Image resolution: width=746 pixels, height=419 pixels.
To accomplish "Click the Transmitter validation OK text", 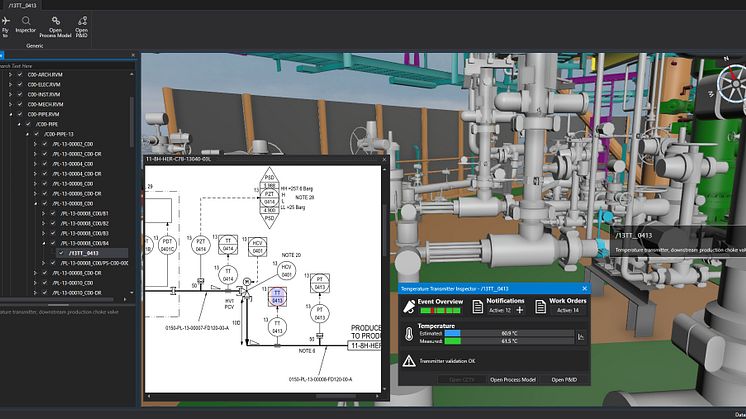I will 447,361.
